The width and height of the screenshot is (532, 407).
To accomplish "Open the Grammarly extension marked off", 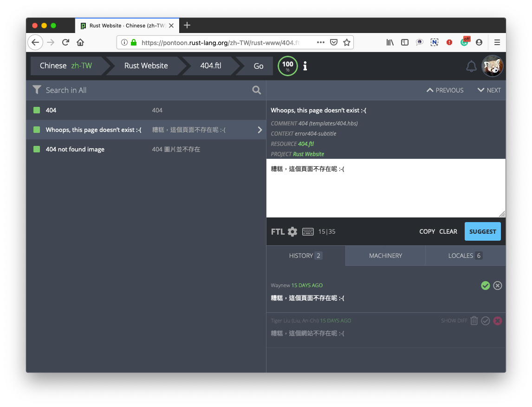I will [x=465, y=41].
